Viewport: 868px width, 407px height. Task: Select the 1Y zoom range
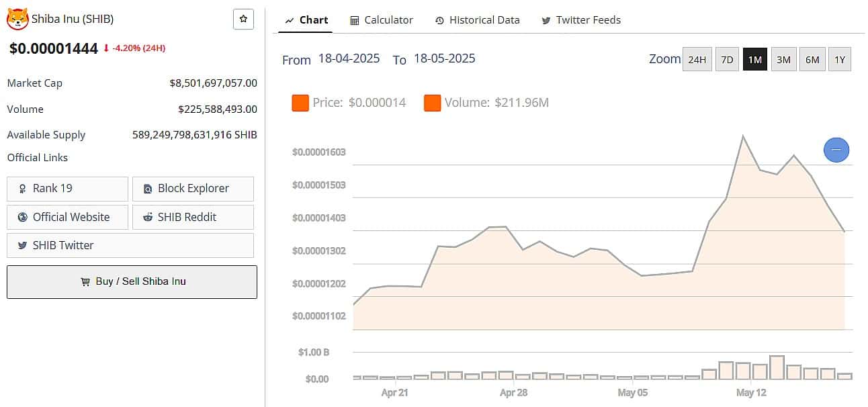click(839, 59)
